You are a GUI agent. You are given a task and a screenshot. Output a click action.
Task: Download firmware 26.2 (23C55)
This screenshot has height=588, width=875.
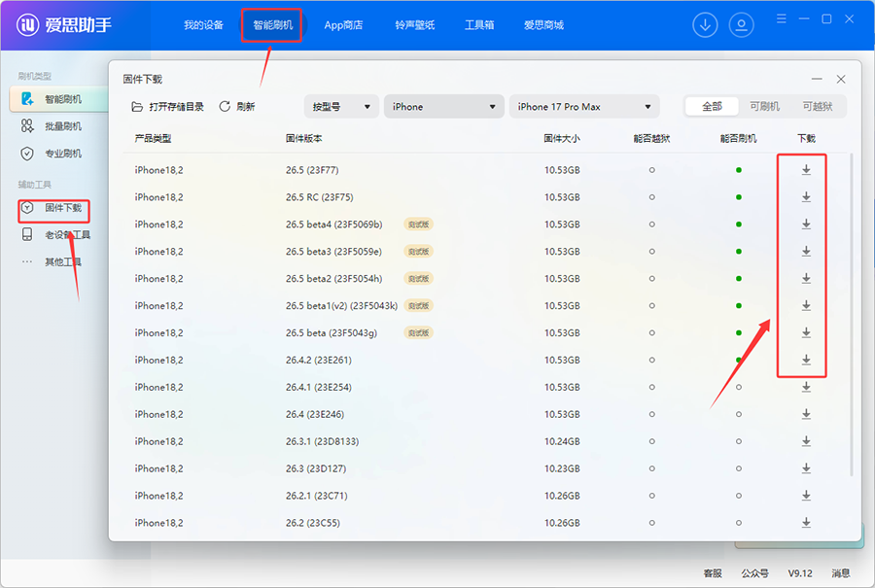coord(806,523)
